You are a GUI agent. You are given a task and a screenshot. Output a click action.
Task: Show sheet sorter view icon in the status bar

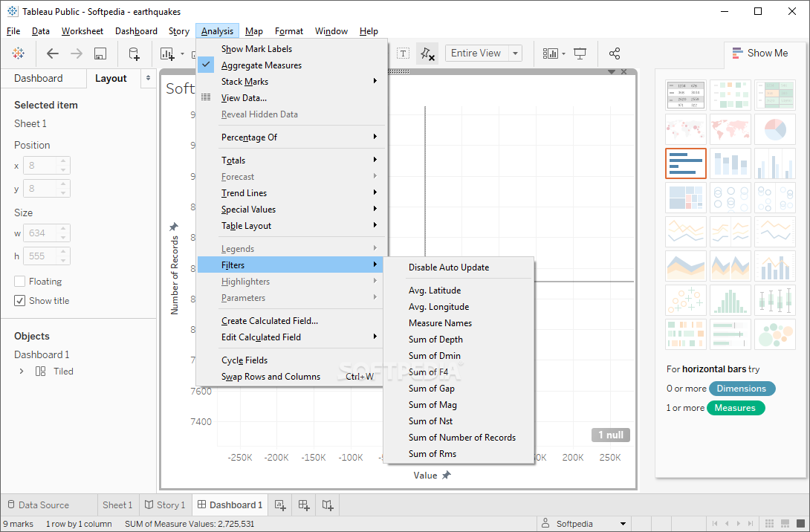[769, 524]
